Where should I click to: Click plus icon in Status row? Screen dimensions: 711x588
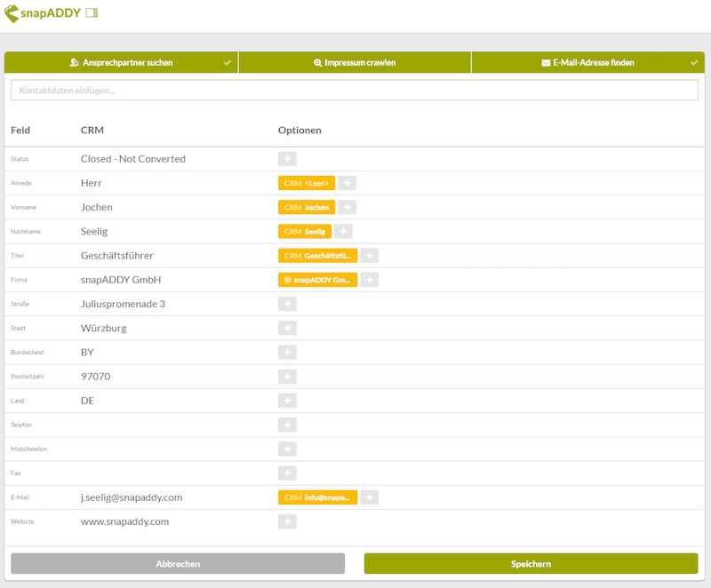tap(287, 159)
